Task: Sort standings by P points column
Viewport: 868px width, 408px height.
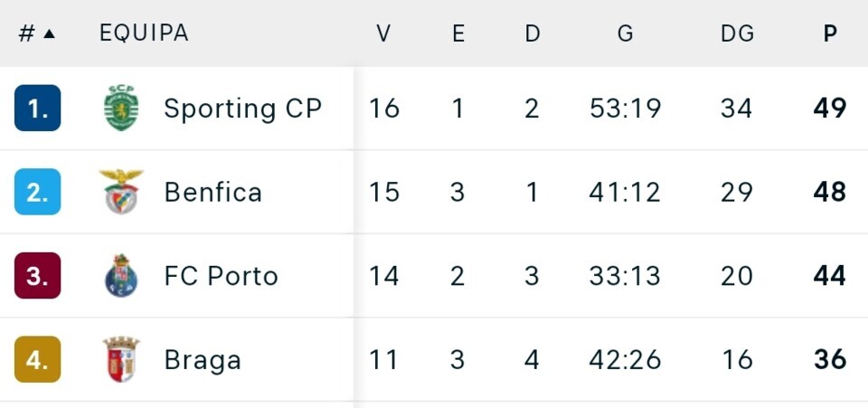Action: pos(830,33)
